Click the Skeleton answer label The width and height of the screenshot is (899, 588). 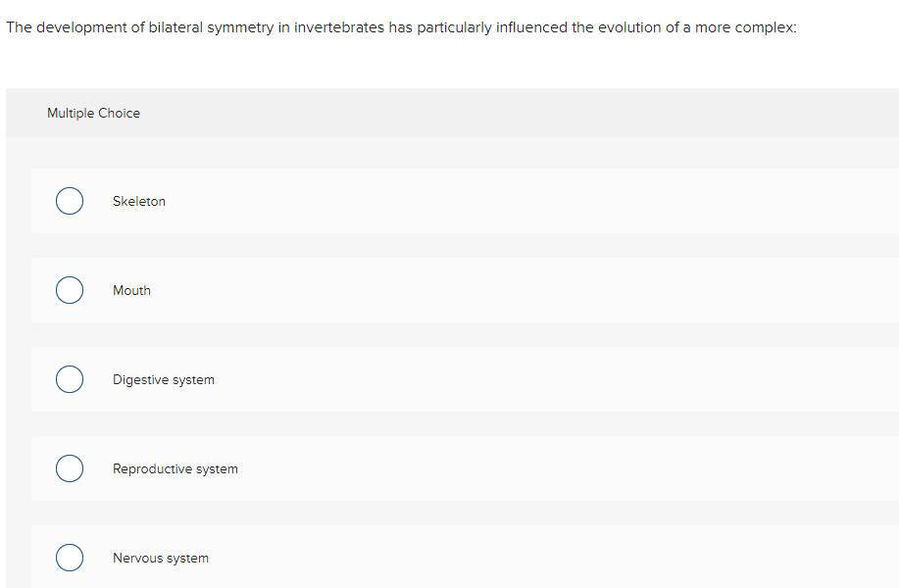point(138,201)
